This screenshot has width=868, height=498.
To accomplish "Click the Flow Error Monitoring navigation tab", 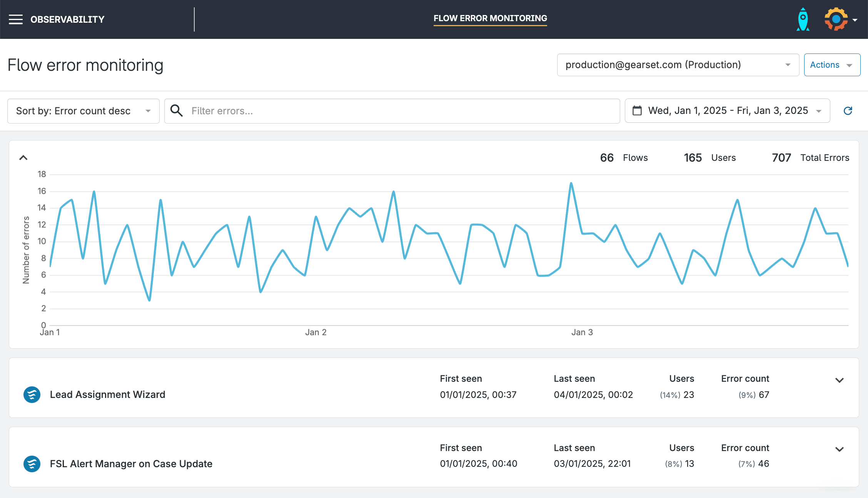I will click(490, 19).
